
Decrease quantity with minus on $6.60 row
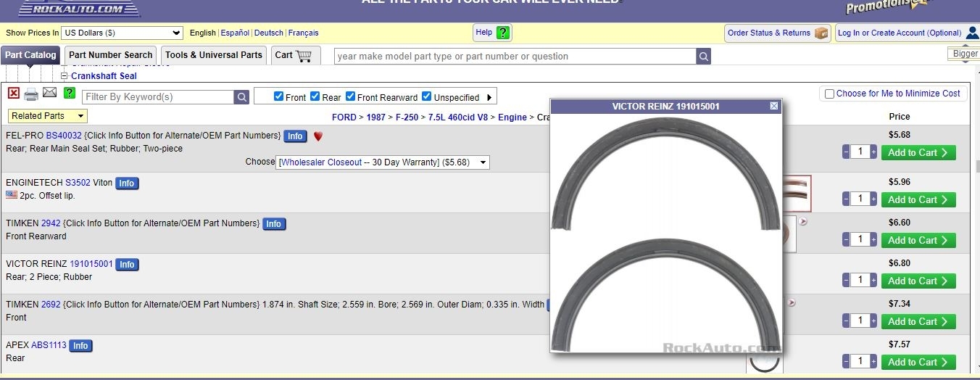(x=846, y=239)
